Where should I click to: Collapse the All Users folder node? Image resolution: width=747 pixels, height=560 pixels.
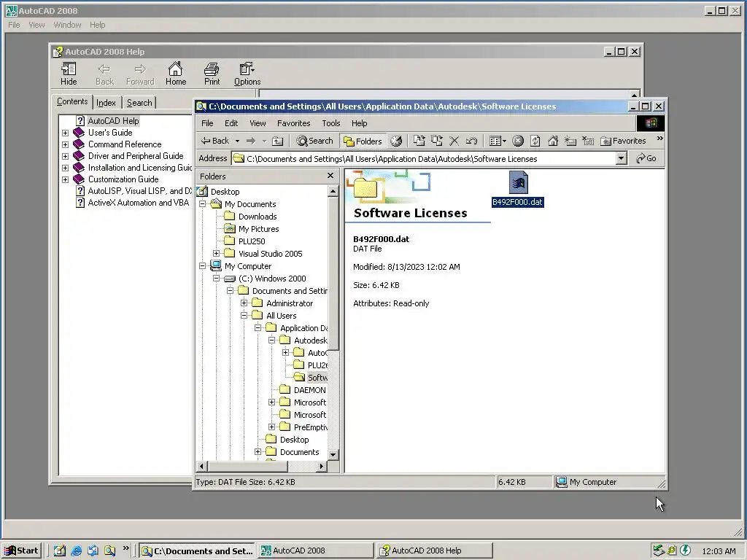[x=244, y=315]
